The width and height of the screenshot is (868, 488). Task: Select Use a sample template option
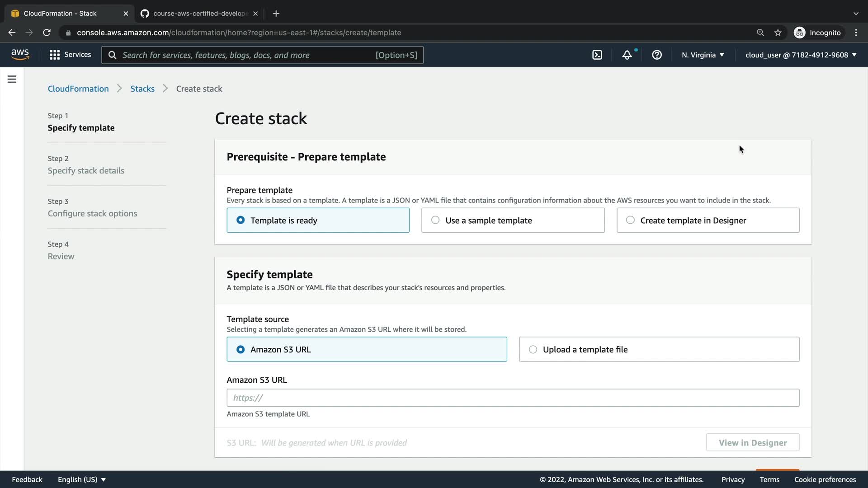pyautogui.click(x=513, y=221)
